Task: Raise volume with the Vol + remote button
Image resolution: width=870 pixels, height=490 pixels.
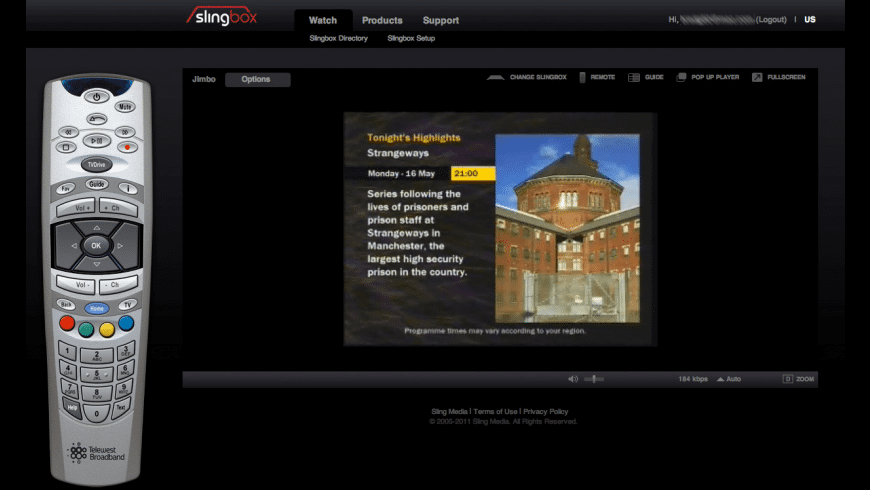Action: point(76,208)
